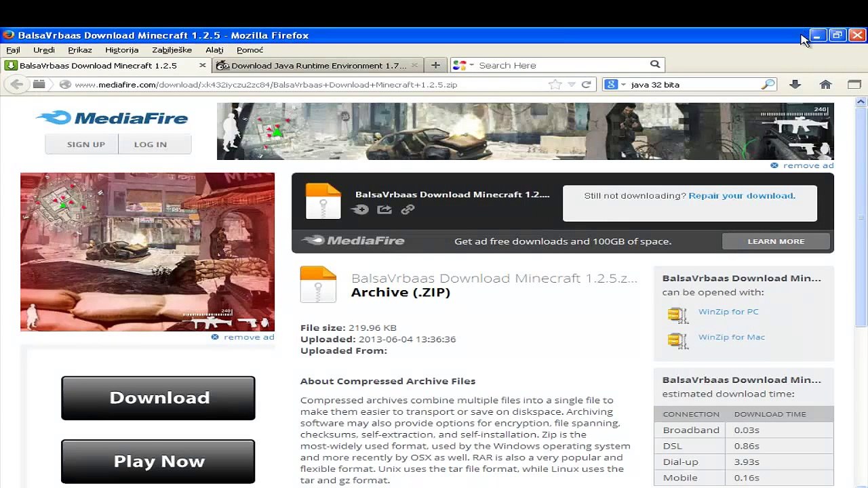Close the BalsaVrbaas Download Minecraft tab
Image resolution: width=868 pixels, height=488 pixels.
[x=202, y=65]
